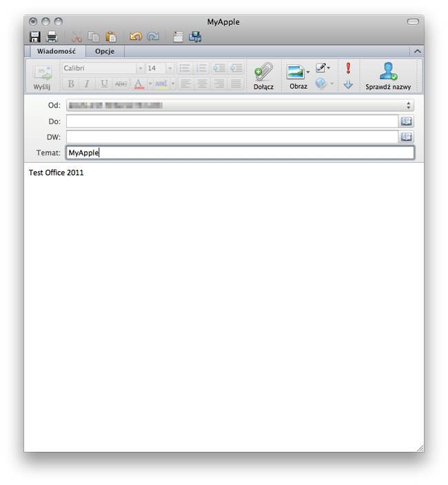Open the Media Browser icon in top toolbar
Viewport: 448px width, 485px height.
[x=195, y=37]
